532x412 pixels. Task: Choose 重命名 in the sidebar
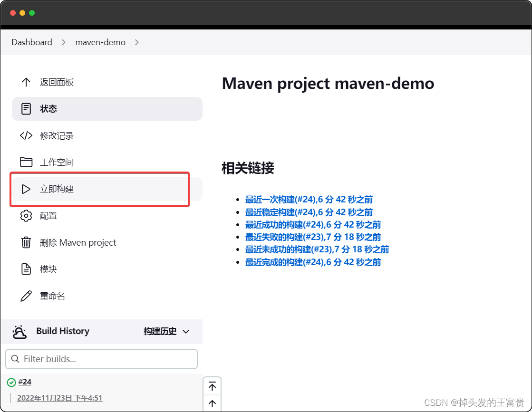[107, 296]
